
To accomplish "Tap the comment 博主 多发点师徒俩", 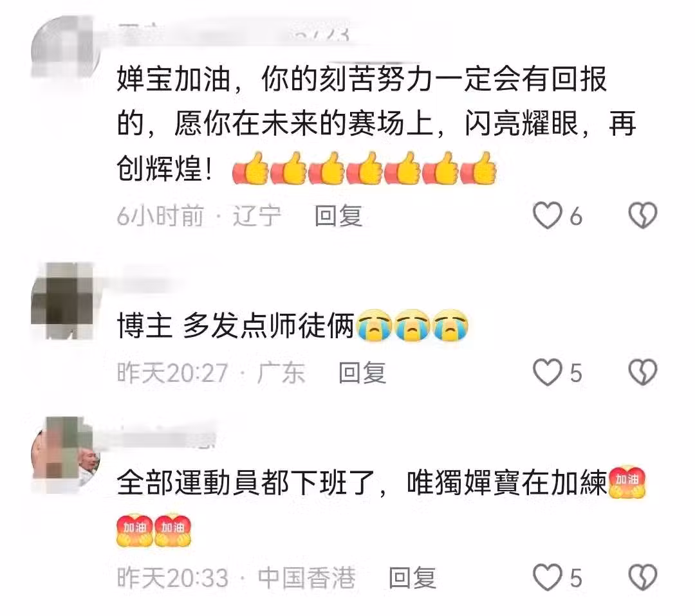I will pyautogui.click(x=236, y=326).
